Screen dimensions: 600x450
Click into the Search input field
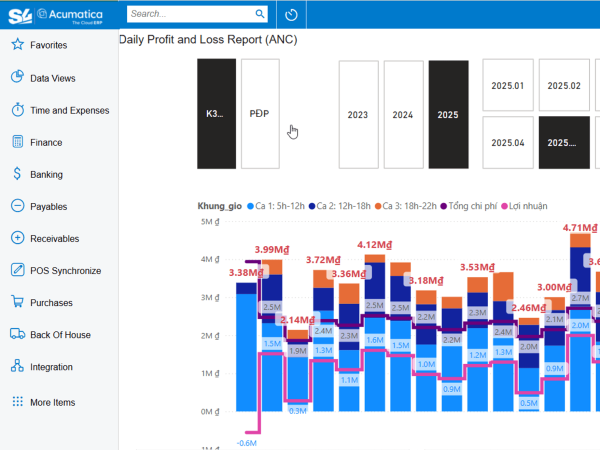pyautogui.click(x=191, y=14)
